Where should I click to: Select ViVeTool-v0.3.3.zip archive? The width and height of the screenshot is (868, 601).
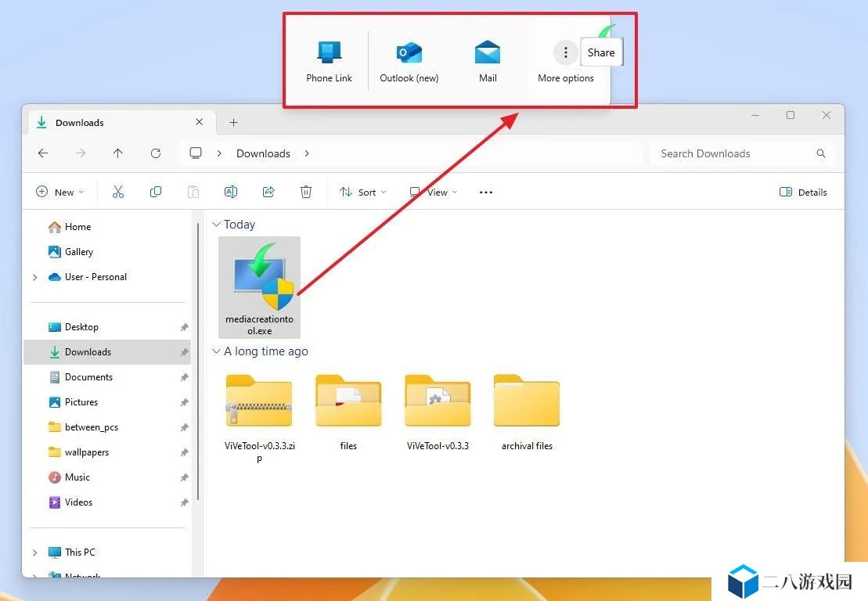click(260, 419)
